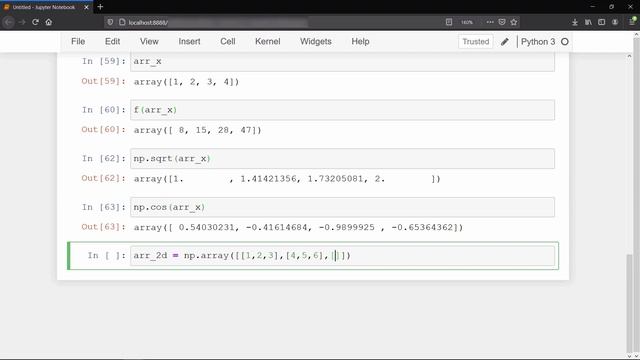Click the pencil edit mode icon
The image size is (640, 360).
505,42
